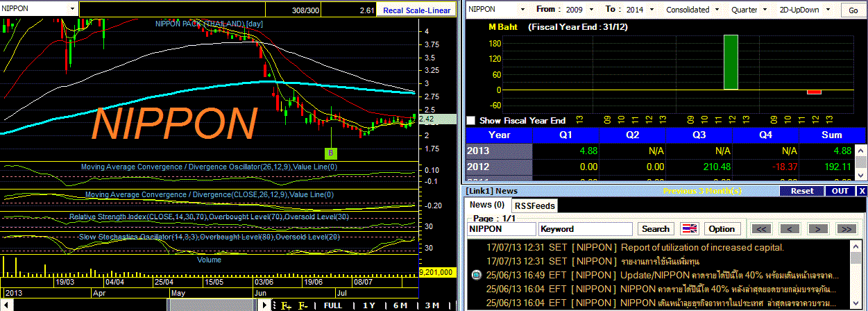Click the news Option button
This screenshot has width=868, height=311.
721,228
